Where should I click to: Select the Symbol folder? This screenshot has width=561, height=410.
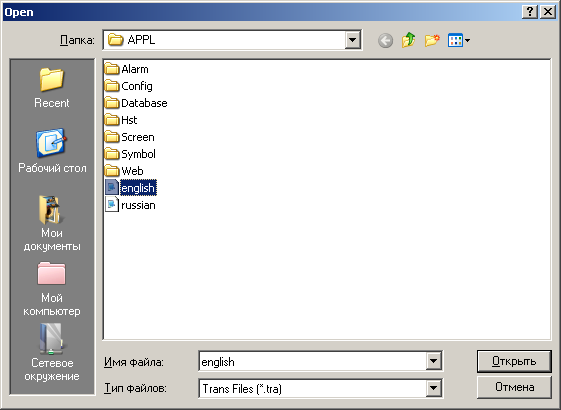tap(130, 154)
